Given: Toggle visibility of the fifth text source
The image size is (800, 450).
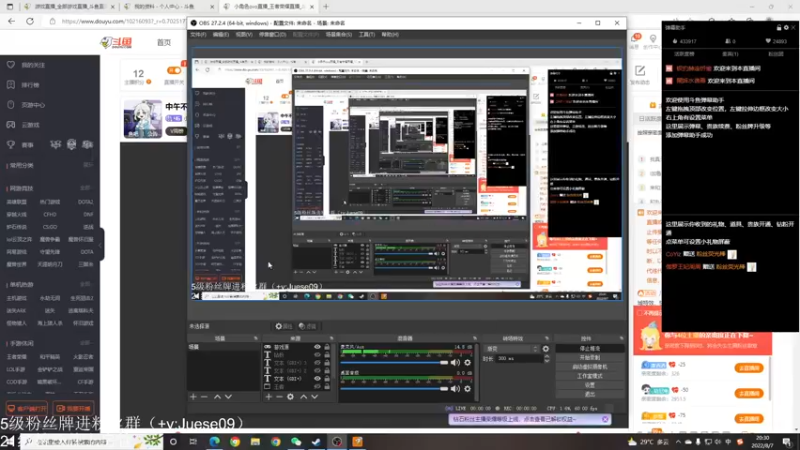Looking at the screenshot, I should [317, 379].
